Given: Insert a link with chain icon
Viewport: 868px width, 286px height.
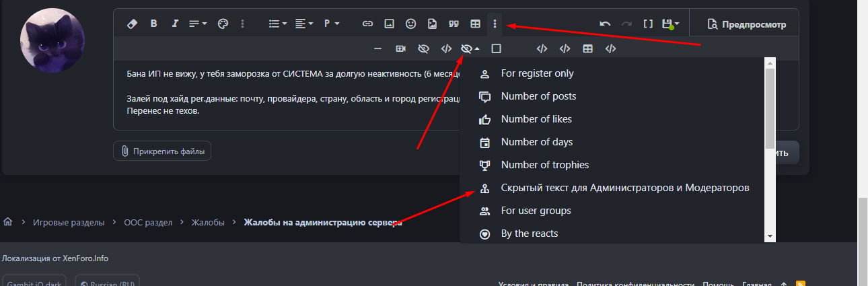Looking at the screenshot, I should tap(367, 24).
